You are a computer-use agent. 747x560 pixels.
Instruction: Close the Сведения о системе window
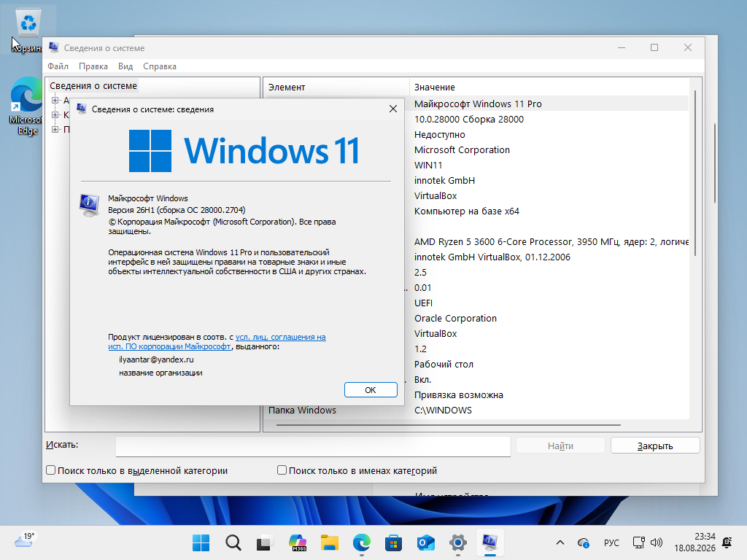[x=687, y=47]
